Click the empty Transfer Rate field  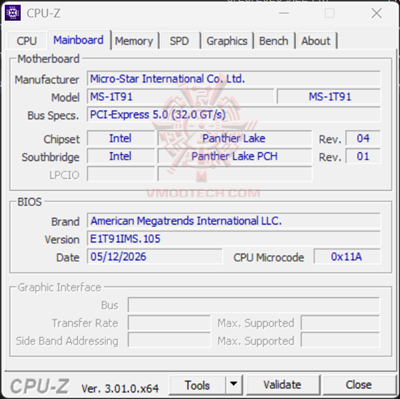169,323
